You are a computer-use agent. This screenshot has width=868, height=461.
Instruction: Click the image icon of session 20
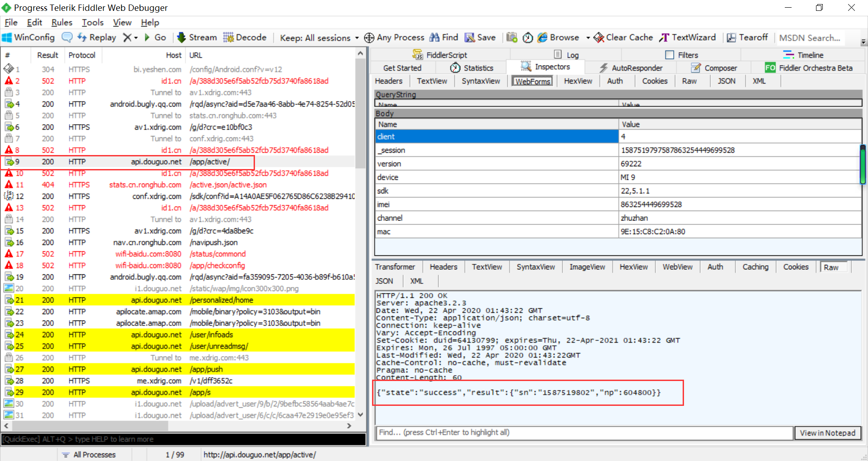(x=9, y=288)
